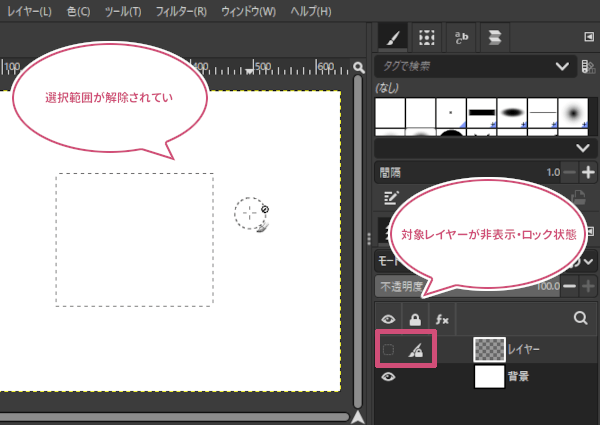Switch to the Document History tab
The image size is (600, 425).
coord(495,37)
